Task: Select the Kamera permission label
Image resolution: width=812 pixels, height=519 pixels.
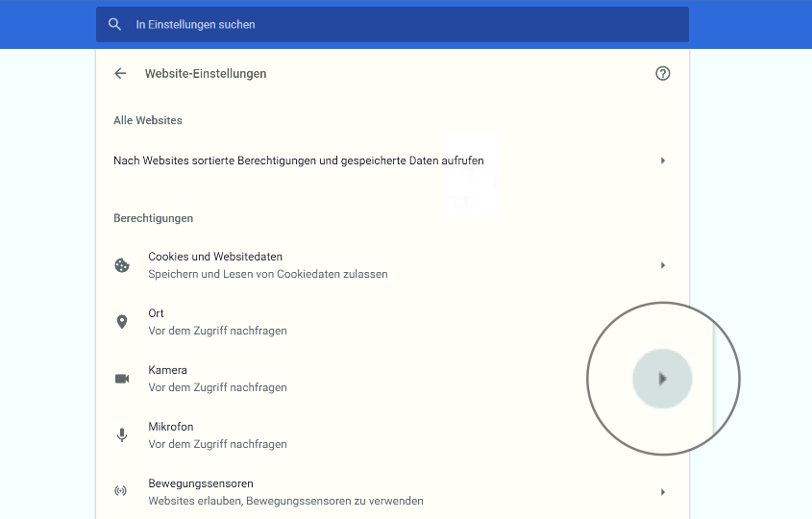Action: (168, 370)
